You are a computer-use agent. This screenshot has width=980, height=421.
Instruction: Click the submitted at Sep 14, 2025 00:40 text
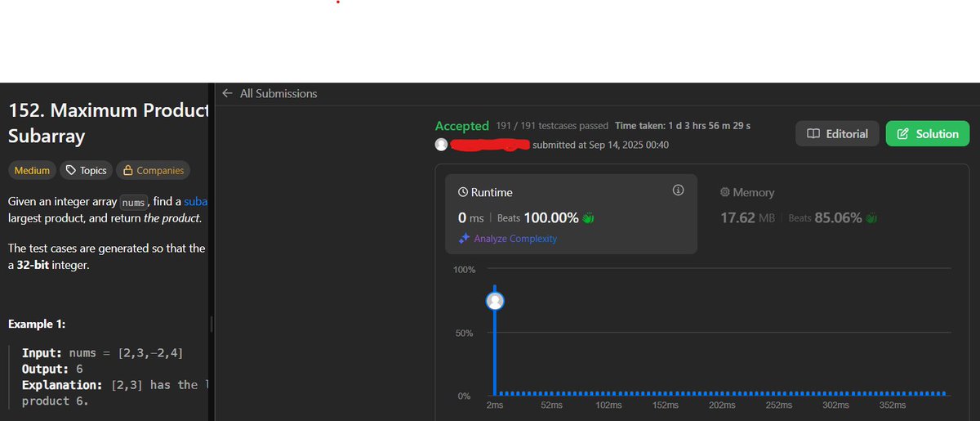pyautogui.click(x=600, y=145)
